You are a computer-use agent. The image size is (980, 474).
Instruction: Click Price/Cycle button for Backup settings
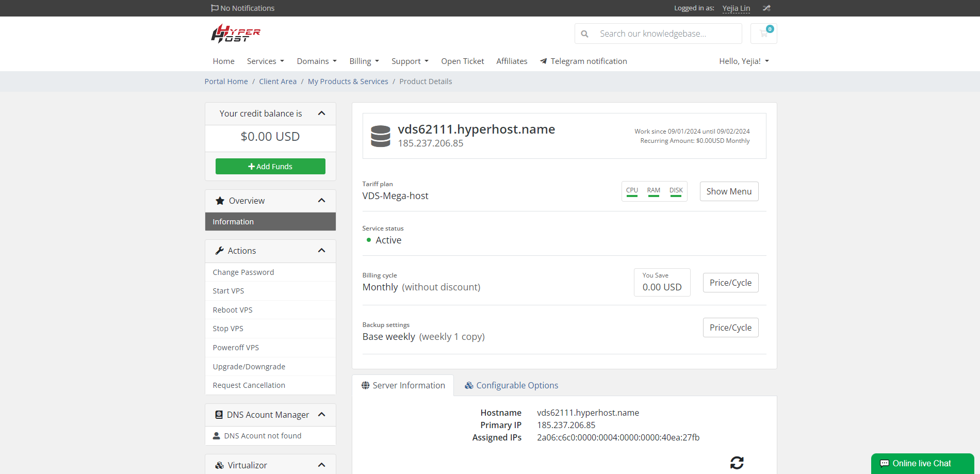(x=730, y=328)
